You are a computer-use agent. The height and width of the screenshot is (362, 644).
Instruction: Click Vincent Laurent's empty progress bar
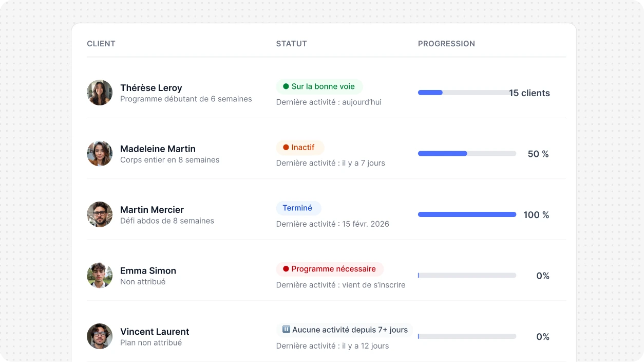click(x=467, y=336)
